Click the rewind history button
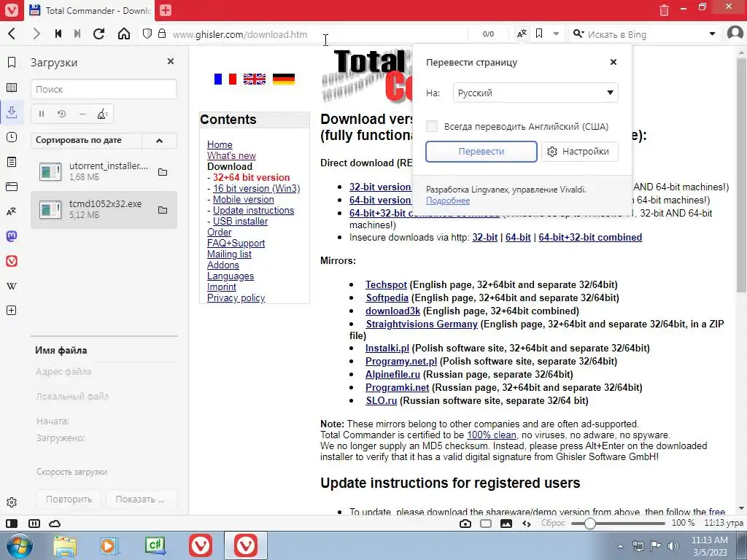 pos(58,34)
